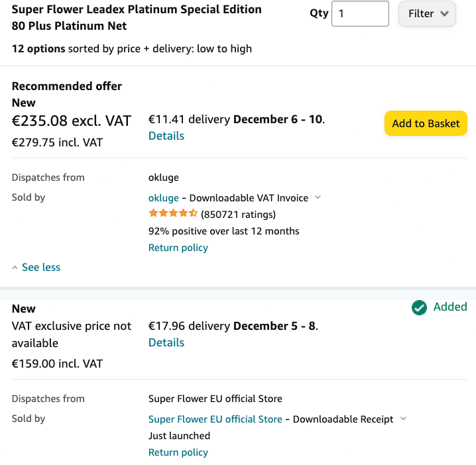Expand Downloadable Receipt chevron

(403, 419)
